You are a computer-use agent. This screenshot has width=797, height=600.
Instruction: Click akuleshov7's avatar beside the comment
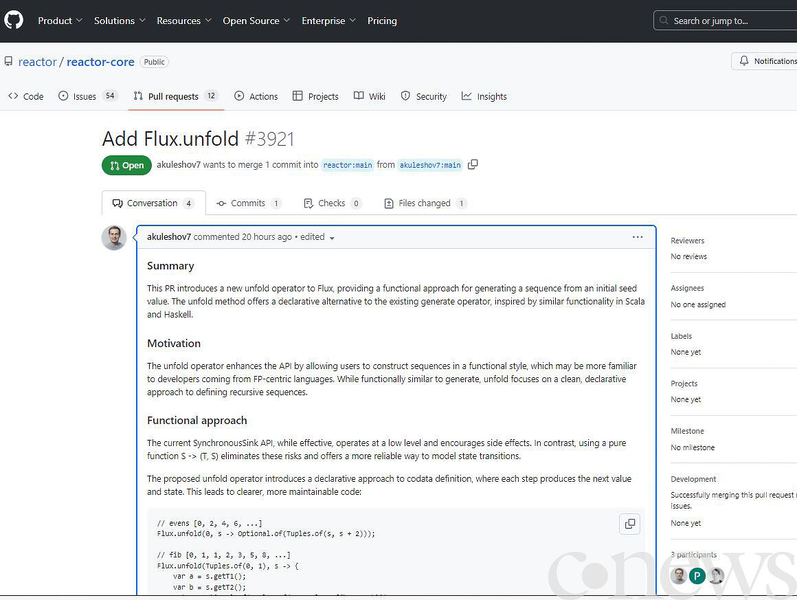coord(114,237)
